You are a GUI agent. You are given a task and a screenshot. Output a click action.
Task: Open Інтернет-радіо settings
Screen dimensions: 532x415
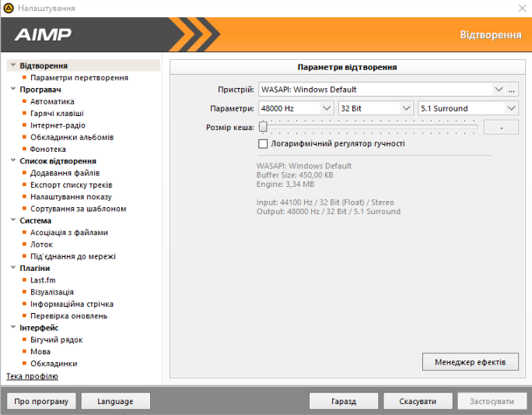pos(58,125)
